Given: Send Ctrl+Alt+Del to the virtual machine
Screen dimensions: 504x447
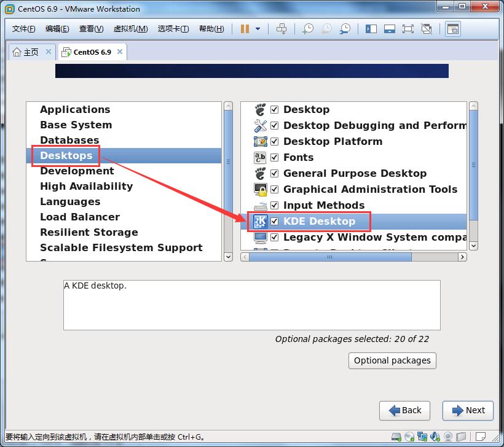Looking at the screenshot, I should click(x=282, y=29).
